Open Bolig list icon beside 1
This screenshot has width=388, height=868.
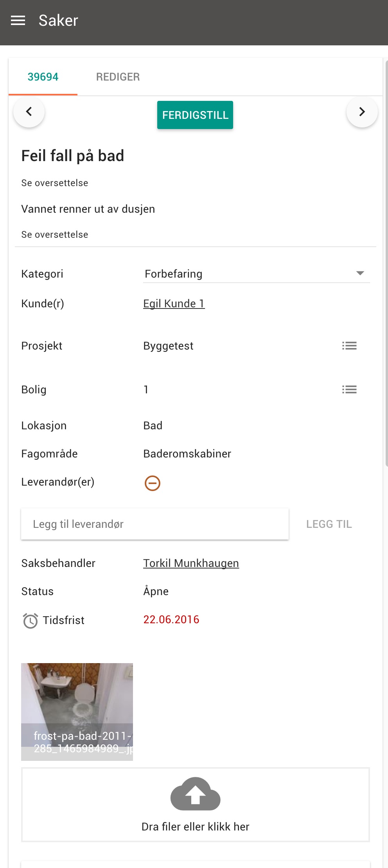(x=349, y=389)
